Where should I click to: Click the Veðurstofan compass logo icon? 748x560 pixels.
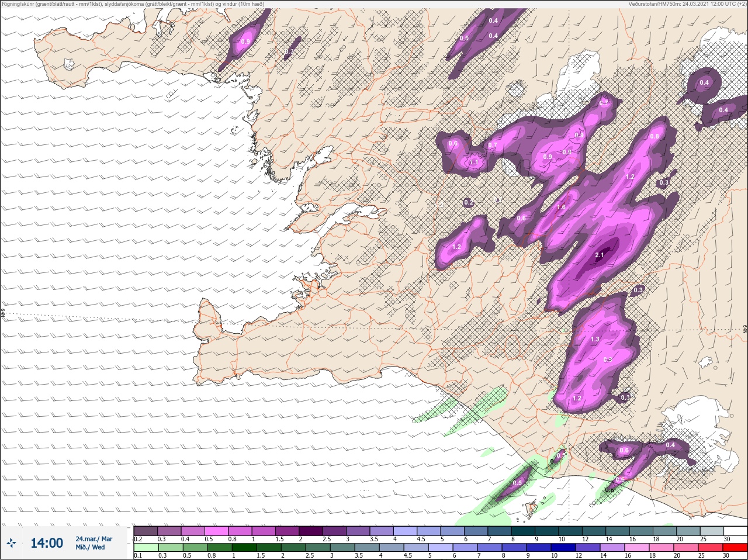[12, 543]
